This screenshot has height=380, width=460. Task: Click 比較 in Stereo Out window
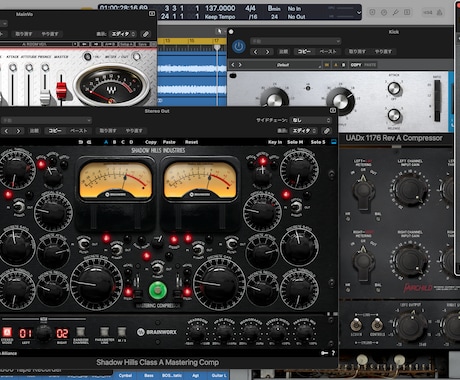point(34,131)
